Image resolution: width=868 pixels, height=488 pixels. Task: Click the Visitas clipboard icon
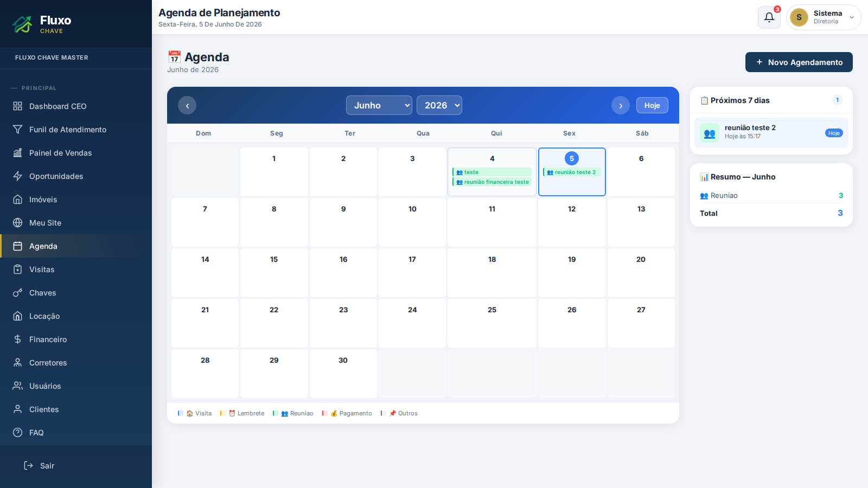click(x=18, y=269)
